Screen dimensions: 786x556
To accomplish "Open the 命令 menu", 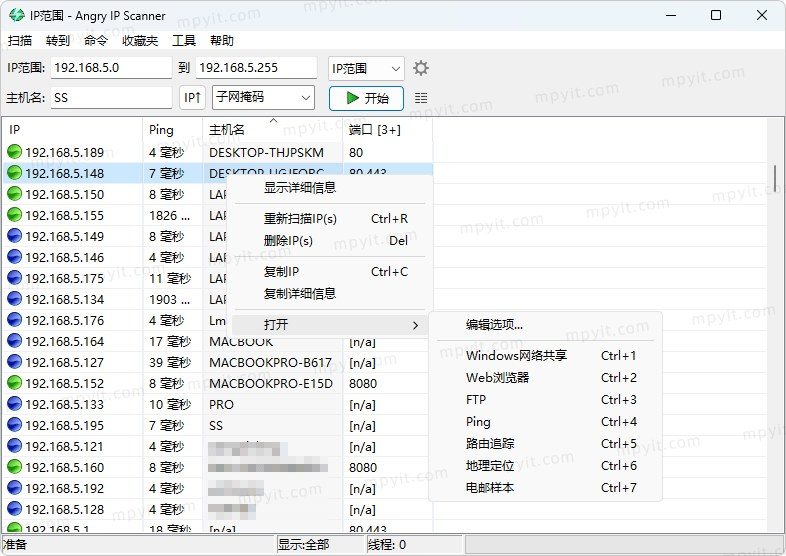I will pos(96,40).
